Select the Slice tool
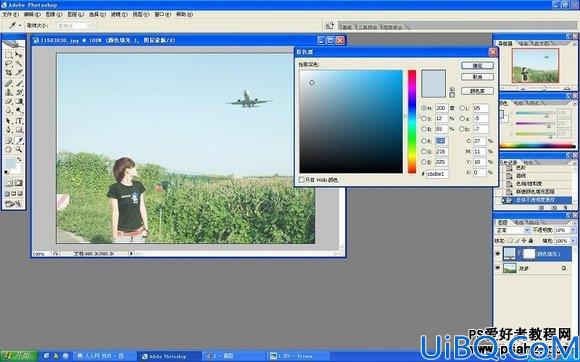Image resolution: width=580 pixels, height=362 pixels. tap(18, 73)
